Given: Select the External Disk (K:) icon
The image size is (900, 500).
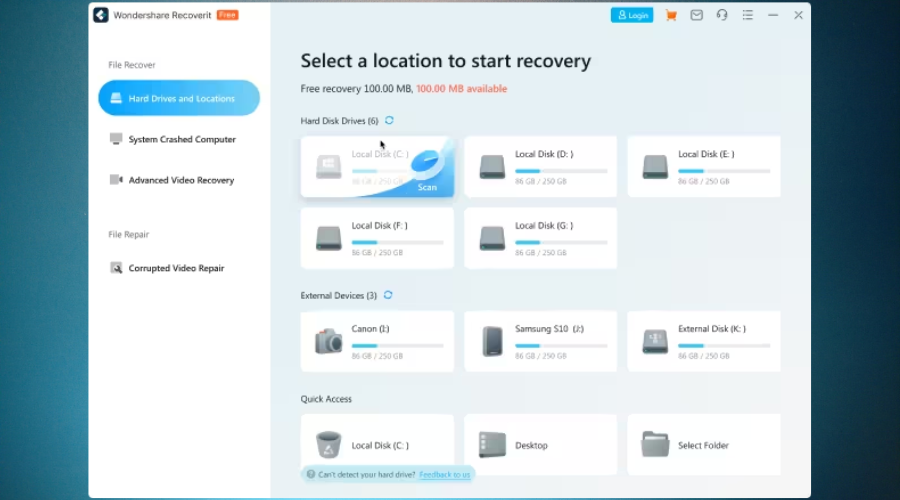Looking at the screenshot, I should click(655, 341).
